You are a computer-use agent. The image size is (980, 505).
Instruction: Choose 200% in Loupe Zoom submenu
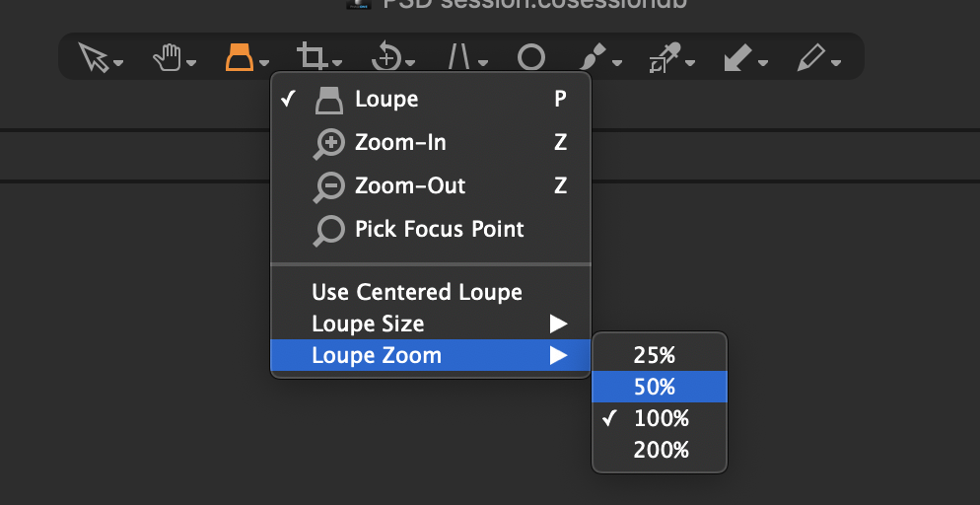point(660,450)
